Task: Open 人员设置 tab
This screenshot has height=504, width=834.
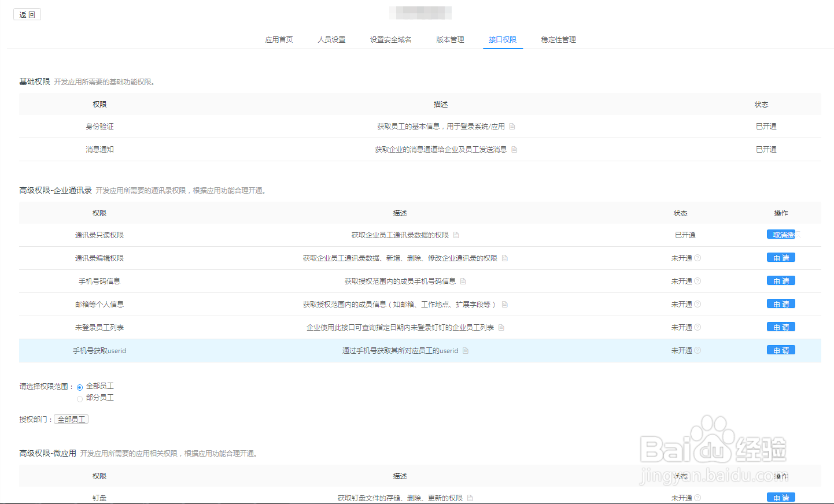Action: click(332, 40)
